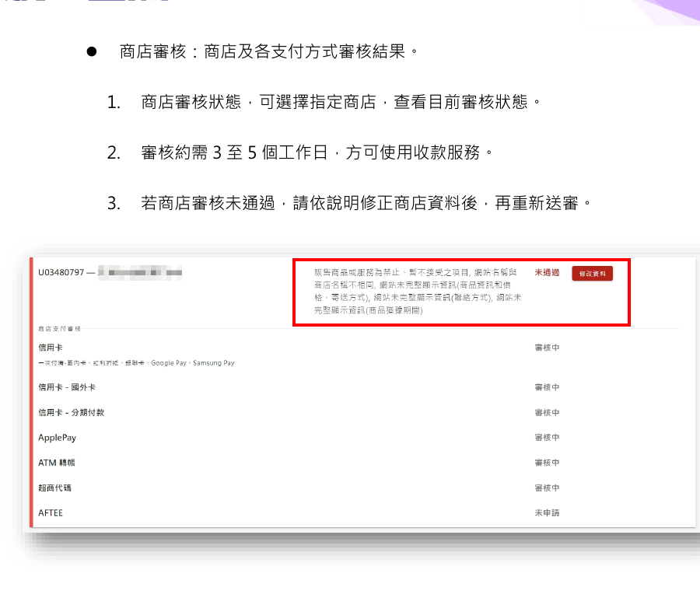Click 審核中 status beside 信用卡 - 國外卡

point(547,387)
